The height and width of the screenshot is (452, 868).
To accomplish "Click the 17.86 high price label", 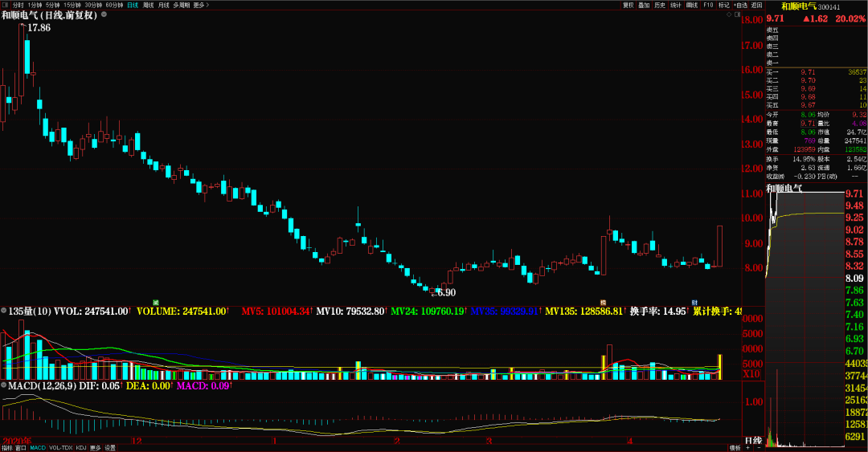I will [39, 27].
